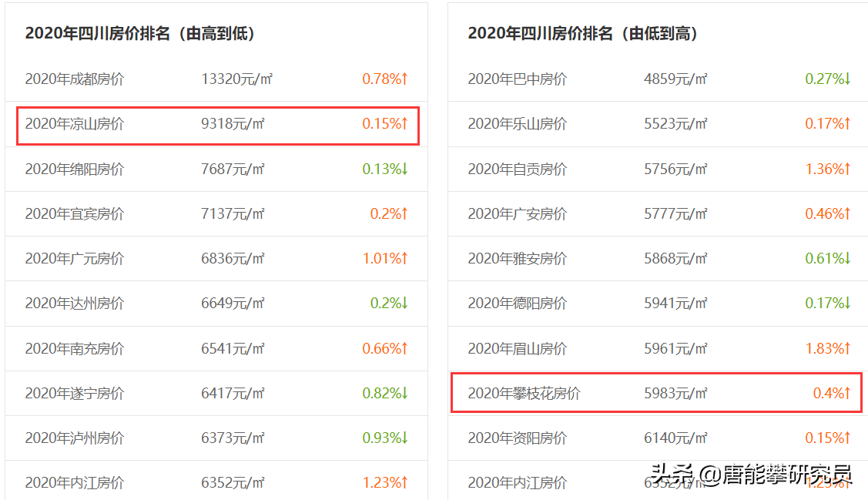Click the down arrow next to 绵阳 0.13%
The image size is (868, 500).
click(x=406, y=169)
